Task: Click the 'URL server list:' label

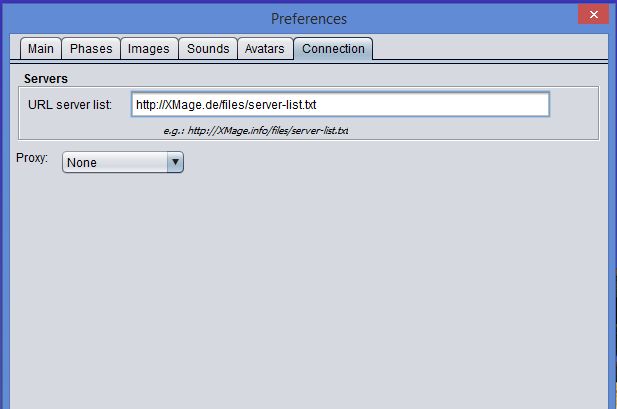Action: [70, 104]
